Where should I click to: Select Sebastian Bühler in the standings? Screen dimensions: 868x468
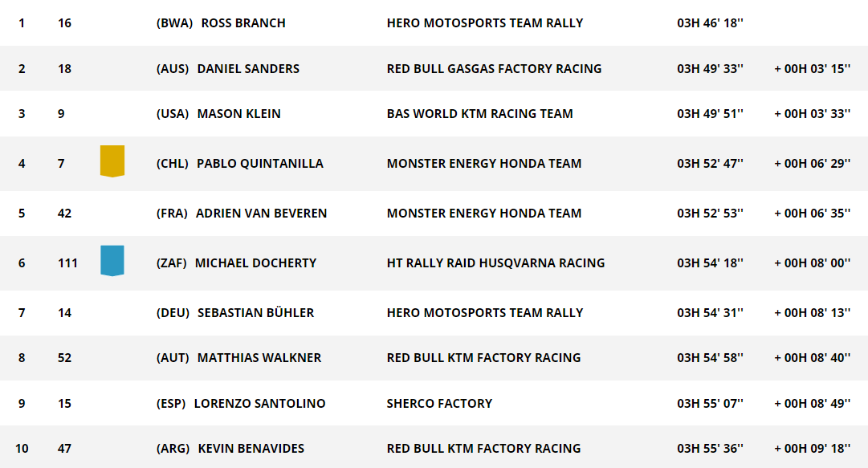pyautogui.click(x=256, y=312)
